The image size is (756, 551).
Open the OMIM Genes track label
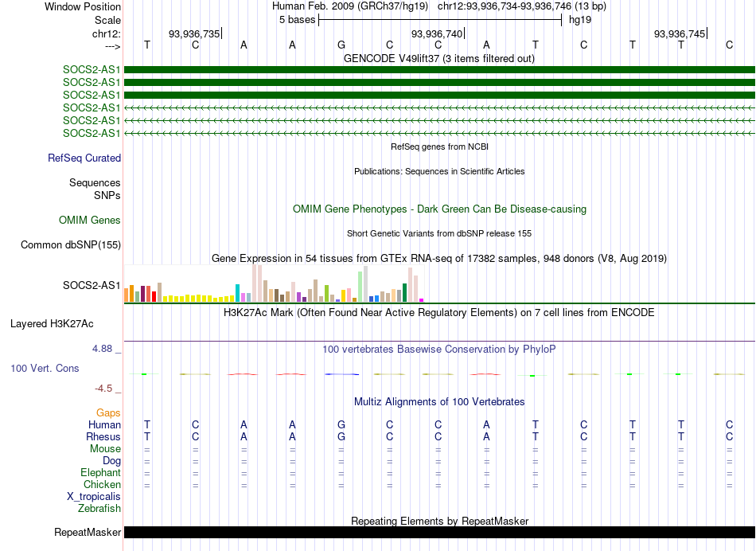click(x=90, y=220)
